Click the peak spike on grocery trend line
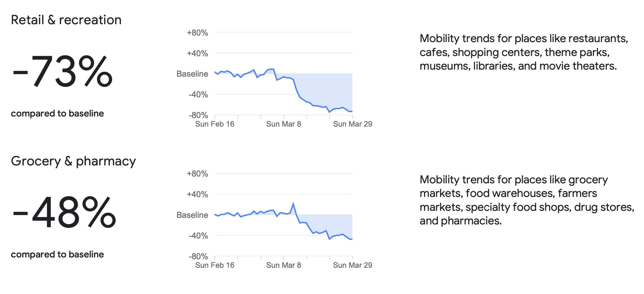Viewport: 644px width, 294px height. click(x=293, y=203)
